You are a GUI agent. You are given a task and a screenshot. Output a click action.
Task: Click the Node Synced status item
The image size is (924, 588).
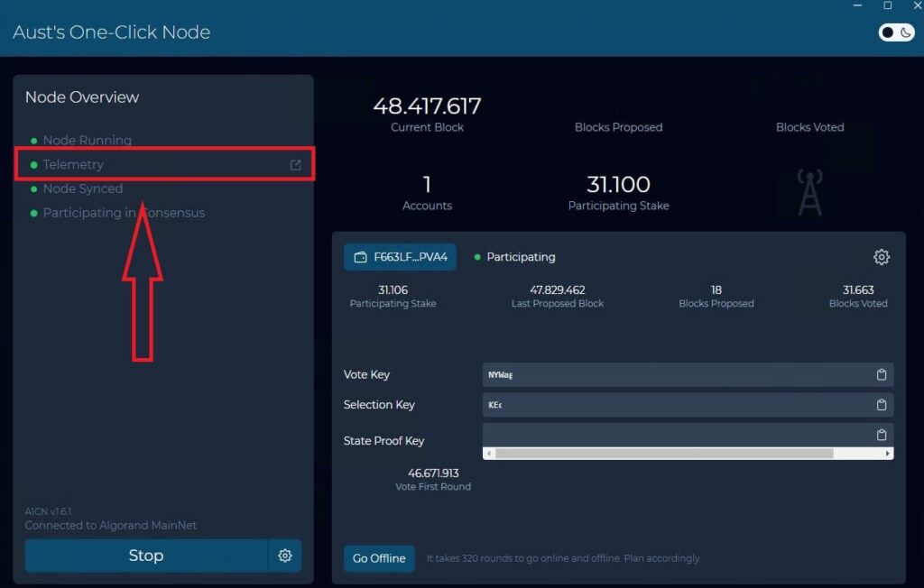click(82, 188)
